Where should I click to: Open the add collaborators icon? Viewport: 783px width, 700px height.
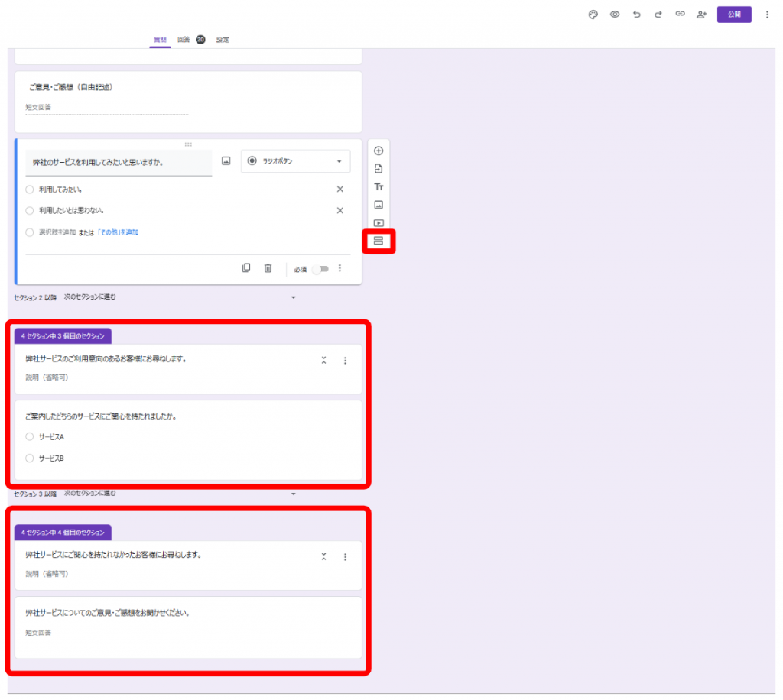point(701,15)
